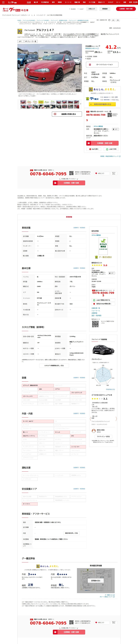Open the タイヤ交換 navigation item
The image size is (138, 644).
coord(92,2)
